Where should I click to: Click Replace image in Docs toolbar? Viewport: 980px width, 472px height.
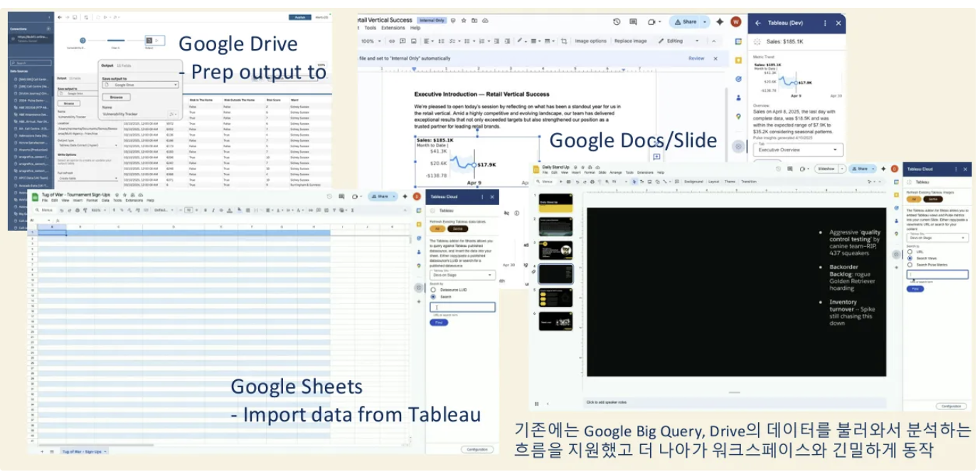(631, 41)
